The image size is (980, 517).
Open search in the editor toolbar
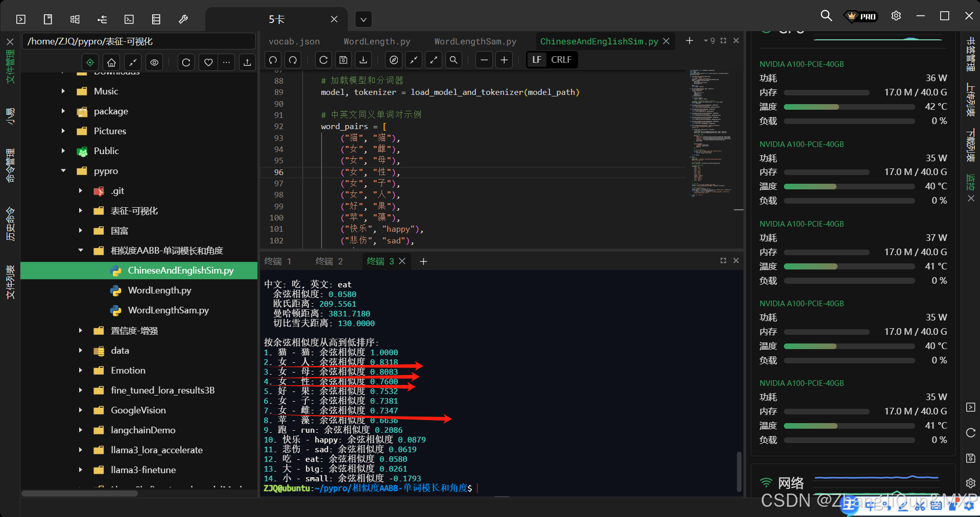tap(453, 60)
